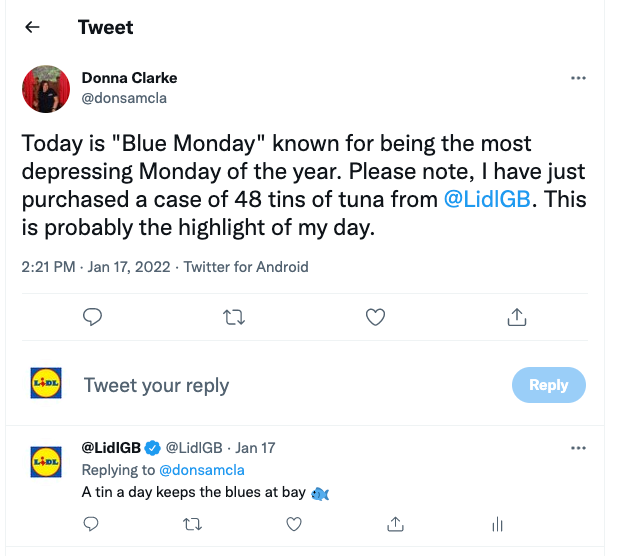Open the @donsamcla replying-to link

201,469
